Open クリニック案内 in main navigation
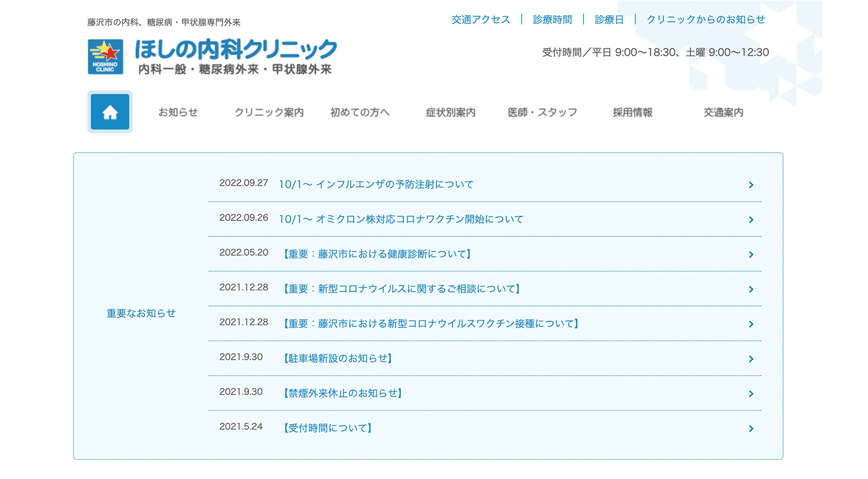868x479 pixels. (269, 113)
